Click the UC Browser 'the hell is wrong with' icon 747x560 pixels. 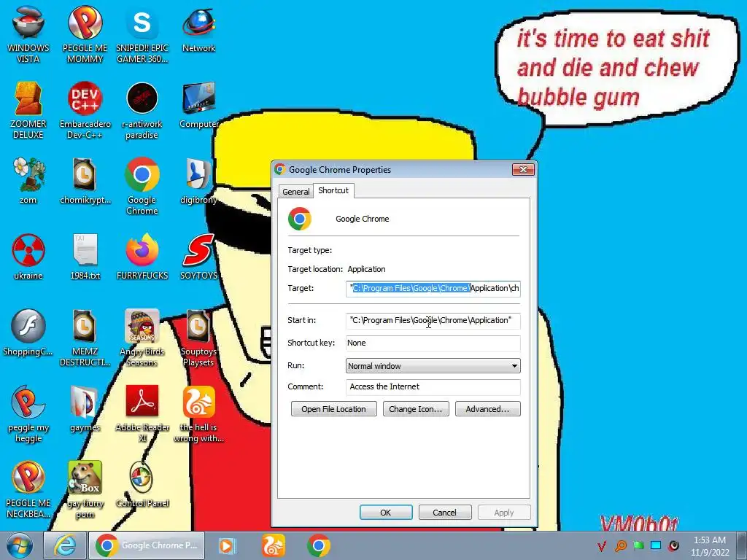pos(198,413)
